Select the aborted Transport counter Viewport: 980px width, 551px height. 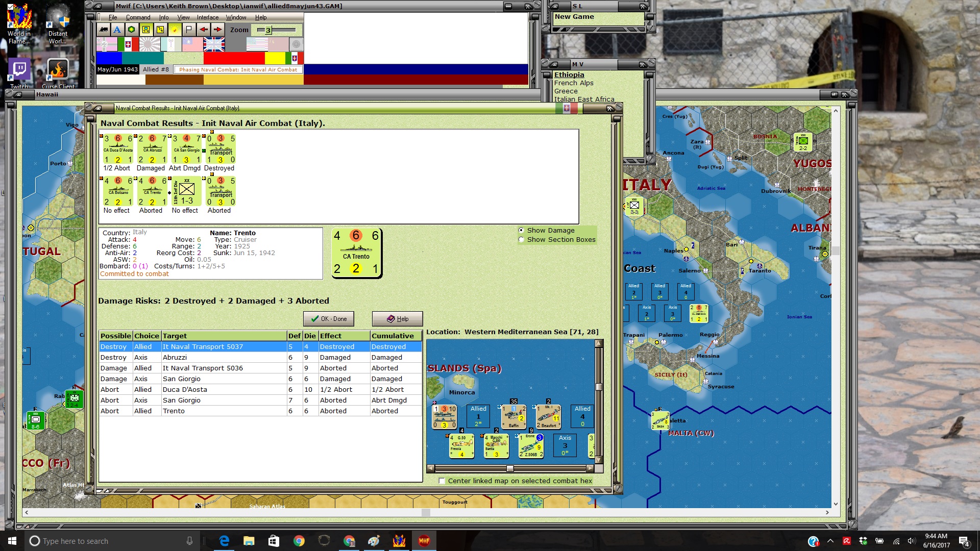[220, 191]
